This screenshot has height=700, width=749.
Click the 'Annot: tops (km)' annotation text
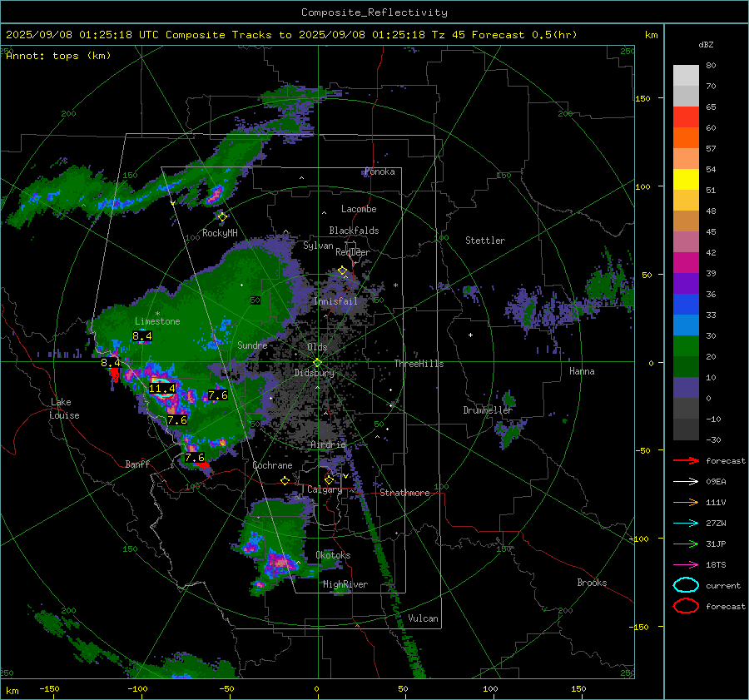tap(58, 56)
